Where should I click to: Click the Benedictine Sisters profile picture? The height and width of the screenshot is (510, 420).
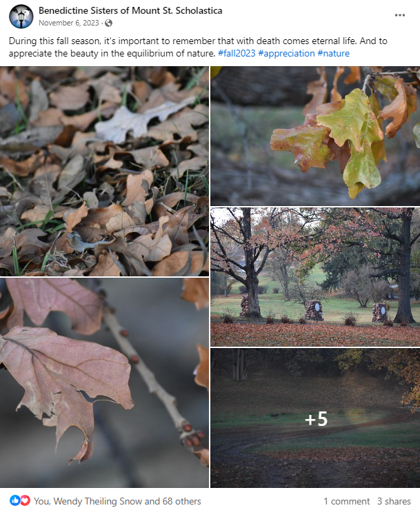pyautogui.click(x=21, y=17)
